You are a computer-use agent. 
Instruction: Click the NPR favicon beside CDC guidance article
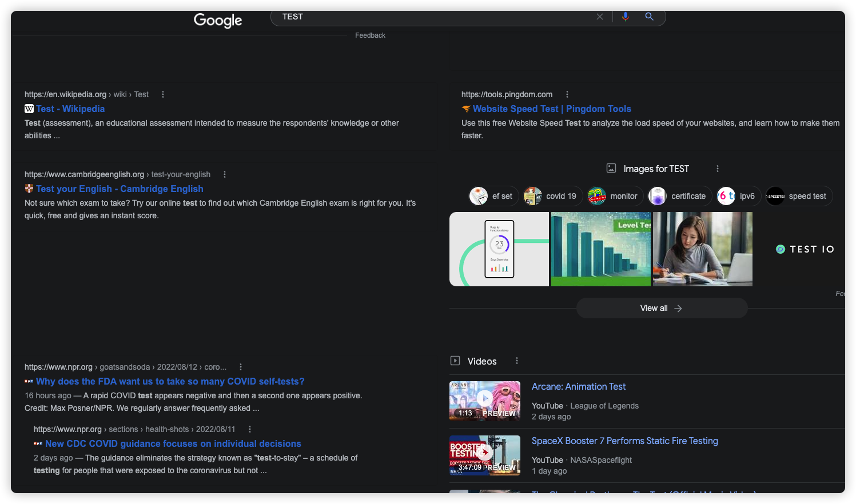[x=38, y=443]
